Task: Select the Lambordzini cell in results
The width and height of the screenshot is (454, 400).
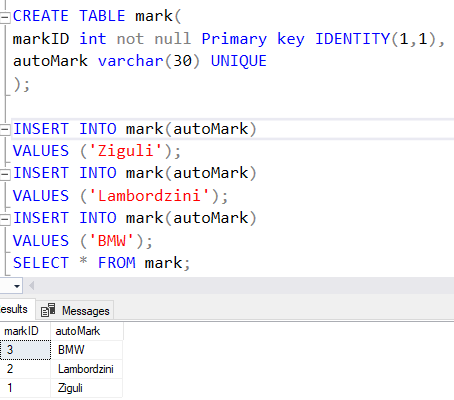Action: click(87, 369)
